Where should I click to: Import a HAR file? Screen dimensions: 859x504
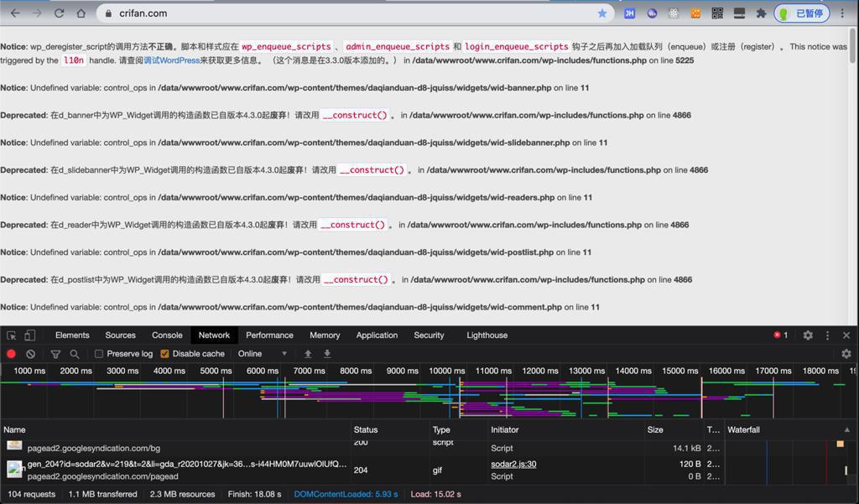[308, 354]
